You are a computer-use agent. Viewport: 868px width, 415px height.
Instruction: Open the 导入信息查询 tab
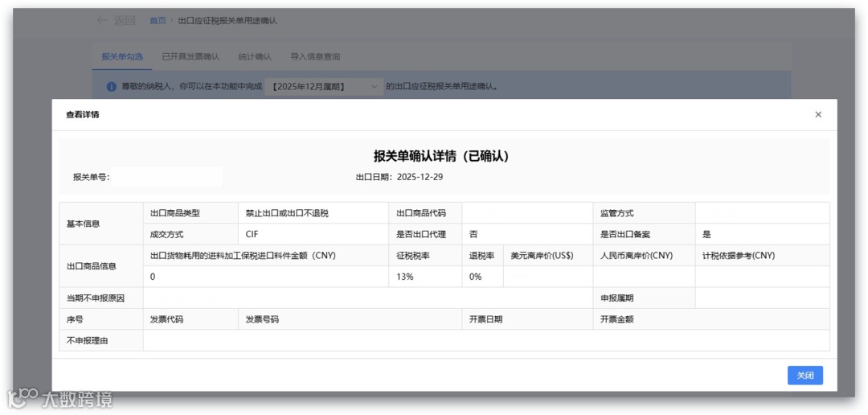point(315,56)
